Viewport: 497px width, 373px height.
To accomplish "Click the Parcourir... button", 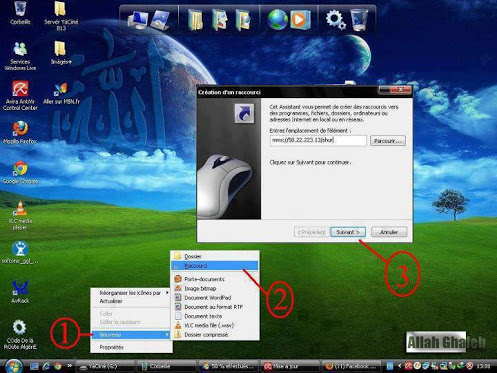I will 388,141.
